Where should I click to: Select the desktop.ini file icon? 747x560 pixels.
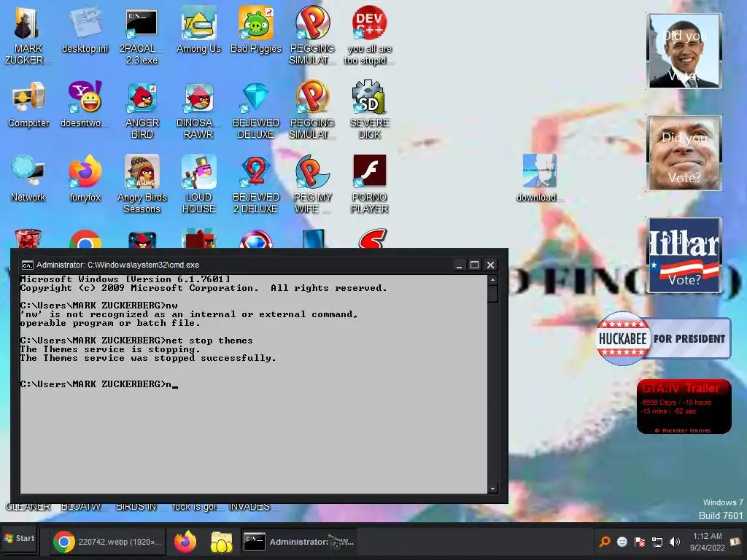click(85, 31)
